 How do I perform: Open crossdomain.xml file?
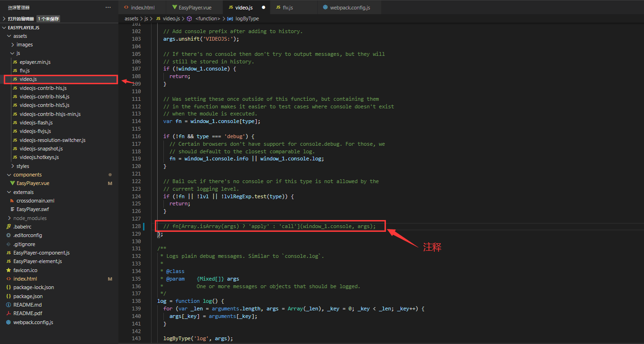point(36,201)
